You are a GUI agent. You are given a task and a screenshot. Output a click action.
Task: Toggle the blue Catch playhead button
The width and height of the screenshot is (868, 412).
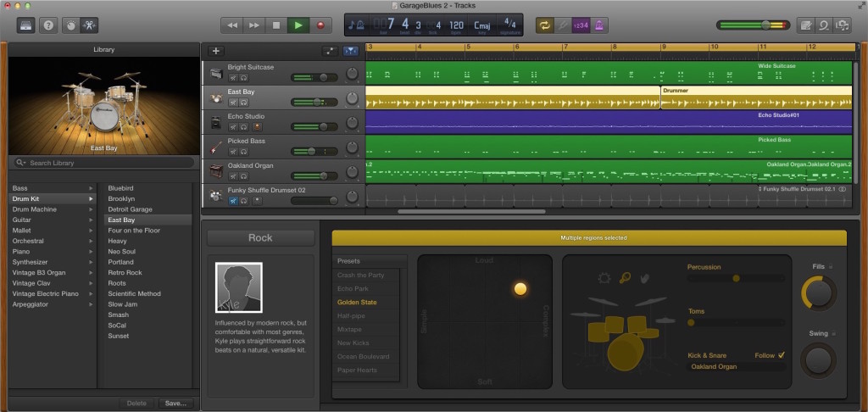350,51
